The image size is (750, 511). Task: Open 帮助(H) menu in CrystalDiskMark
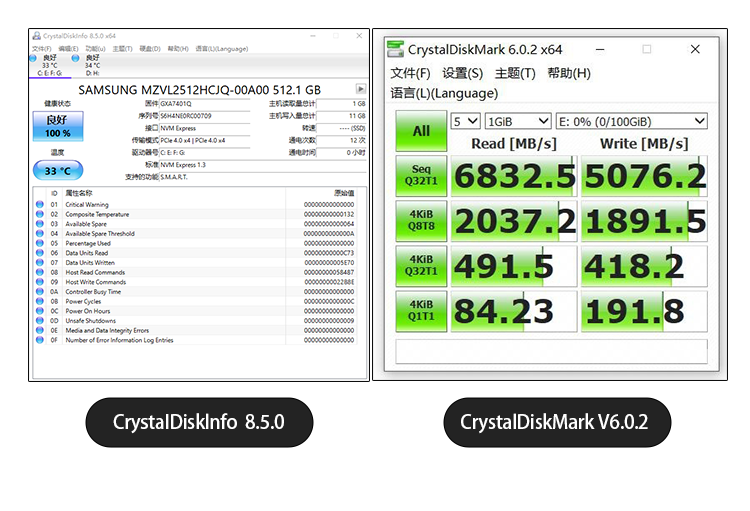569,73
